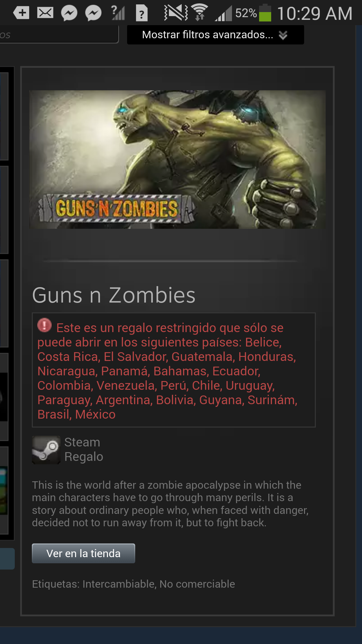This screenshot has width=362, height=644.
Task: Tap the Steam logo icon
Action: pyautogui.click(x=46, y=450)
